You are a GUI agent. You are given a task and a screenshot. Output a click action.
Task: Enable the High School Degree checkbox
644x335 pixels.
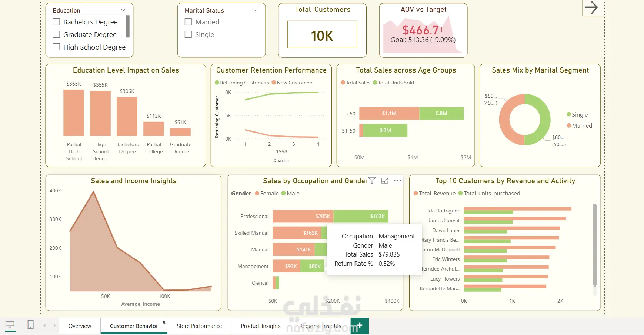pos(56,47)
